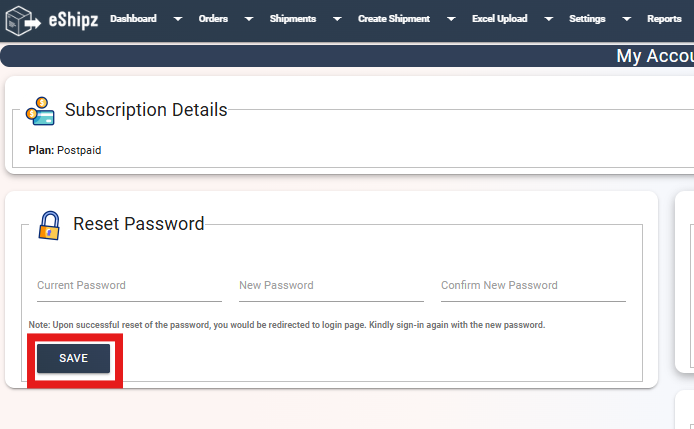The width and height of the screenshot is (694, 429).
Task: Select Create Shipment in the navbar
Action: point(393,19)
